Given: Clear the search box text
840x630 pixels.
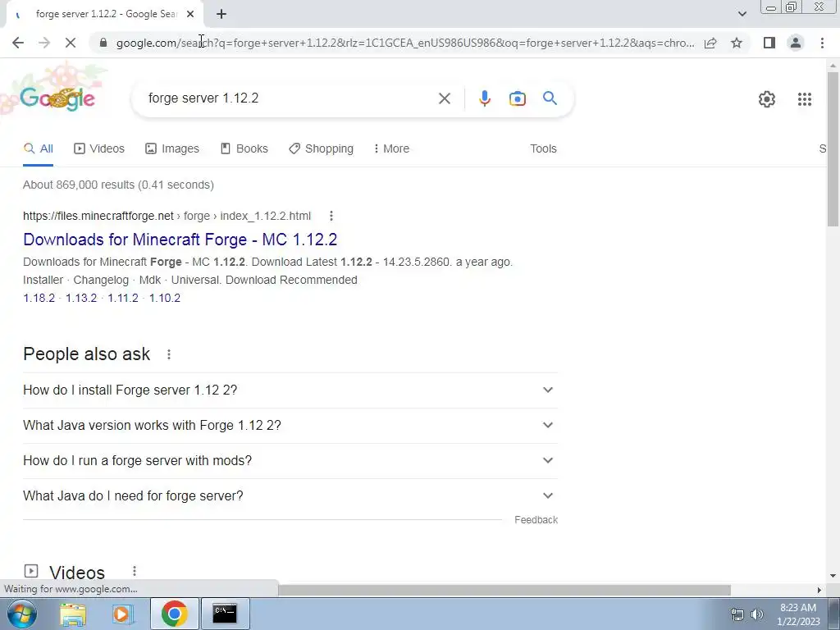Looking at the screenshot, I should click(x=444, y=98).
